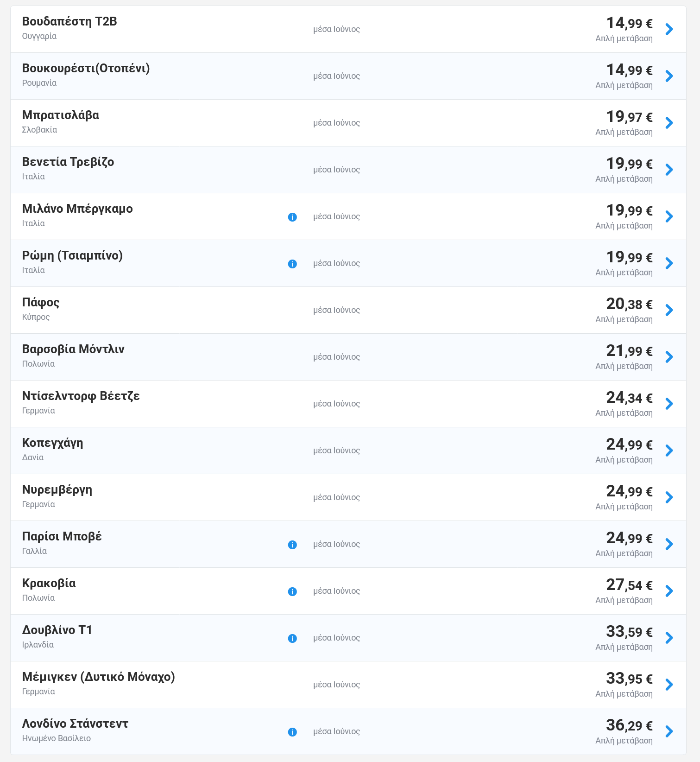Select the Νυρεμβέργη destination

(348, 497)
